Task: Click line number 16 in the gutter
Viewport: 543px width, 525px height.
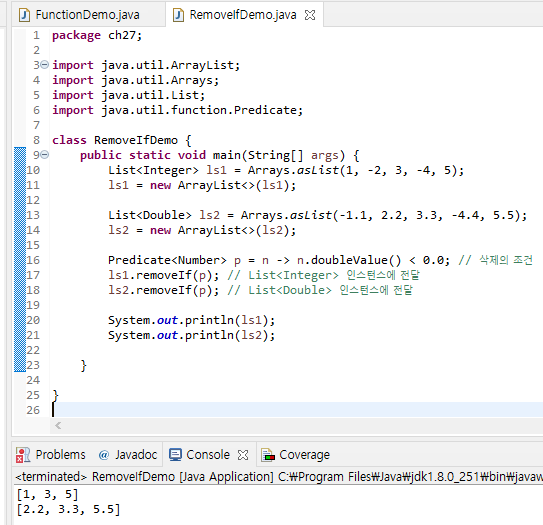Action: pos(33,260)
